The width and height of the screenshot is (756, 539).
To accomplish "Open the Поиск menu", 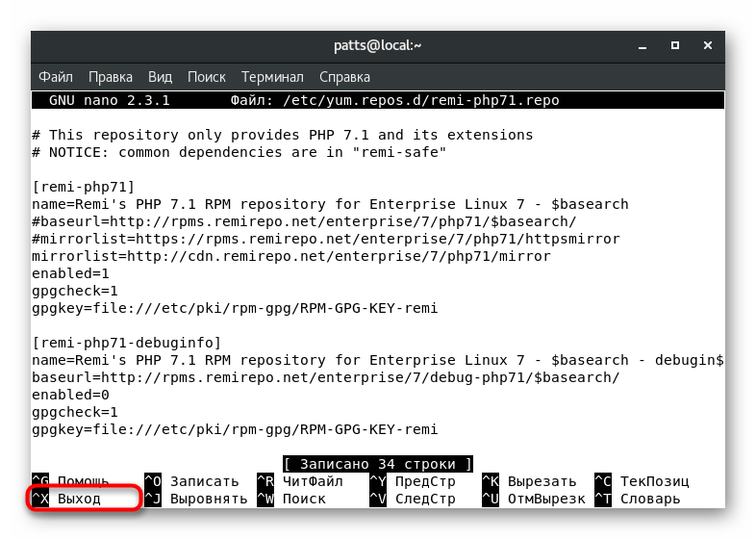I will click(x=207, y=77).
